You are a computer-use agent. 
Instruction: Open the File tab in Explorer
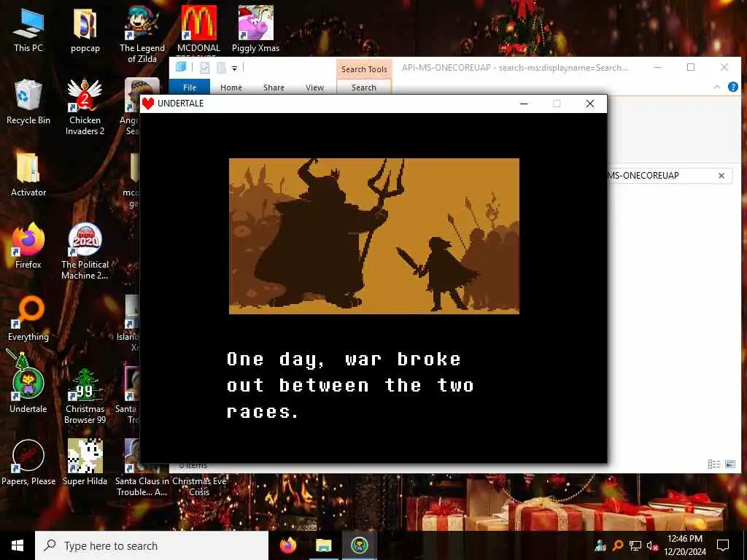pyautogui.click(x=190, y=87)
